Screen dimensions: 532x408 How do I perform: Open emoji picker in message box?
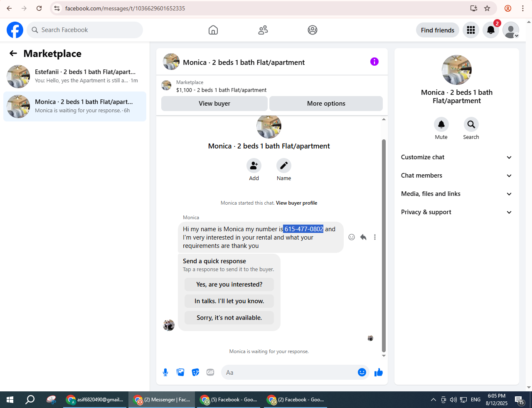click(x=362, y=372)
